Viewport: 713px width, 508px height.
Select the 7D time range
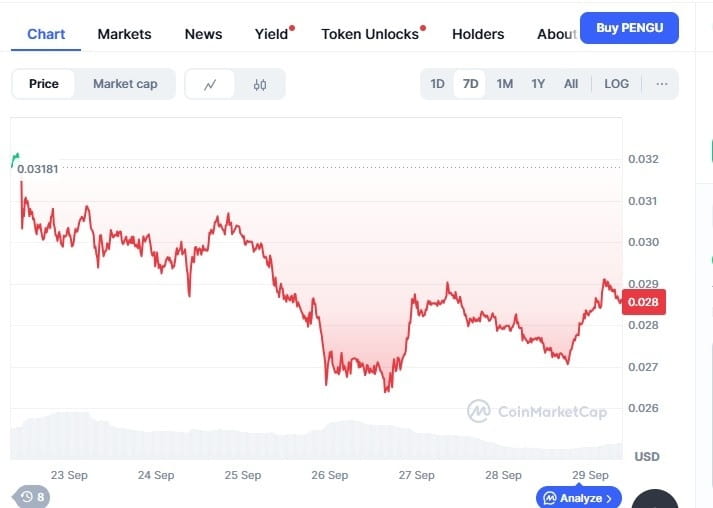point(470,84)
